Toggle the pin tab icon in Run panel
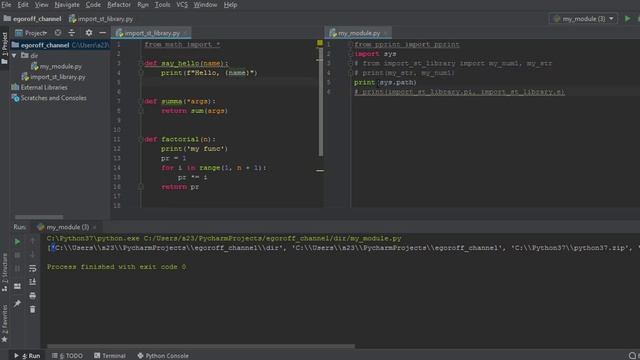The image size is (640, 360). click(x=17, y=303)
